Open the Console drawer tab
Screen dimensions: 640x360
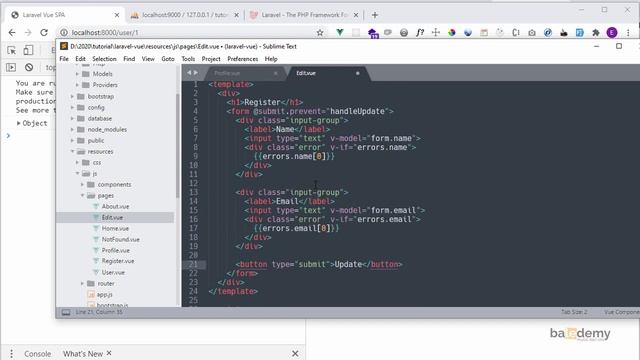(x=38, y=354)
